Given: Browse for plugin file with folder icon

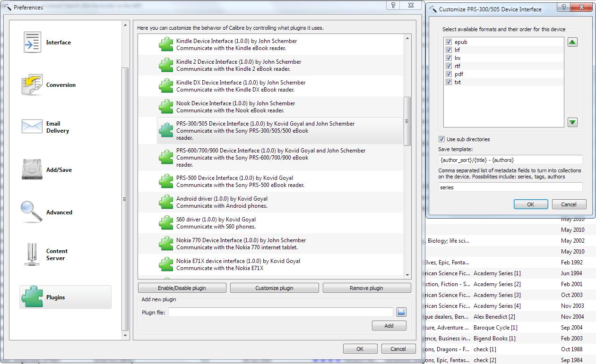Looking at the screenshot, I should 401,312.
